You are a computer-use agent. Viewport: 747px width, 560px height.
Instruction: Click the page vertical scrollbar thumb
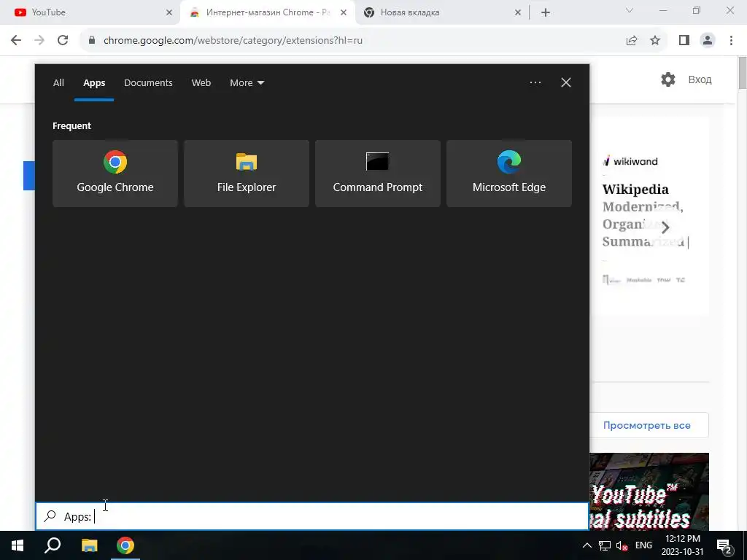click(742, 72)
